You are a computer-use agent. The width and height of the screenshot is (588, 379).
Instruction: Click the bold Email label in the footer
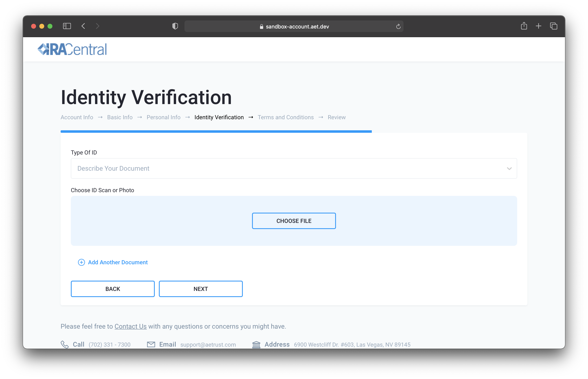pos(167,344)
